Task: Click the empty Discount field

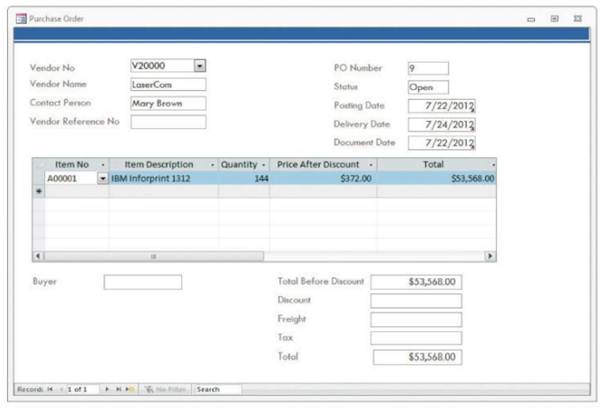Action: (416, 301)
